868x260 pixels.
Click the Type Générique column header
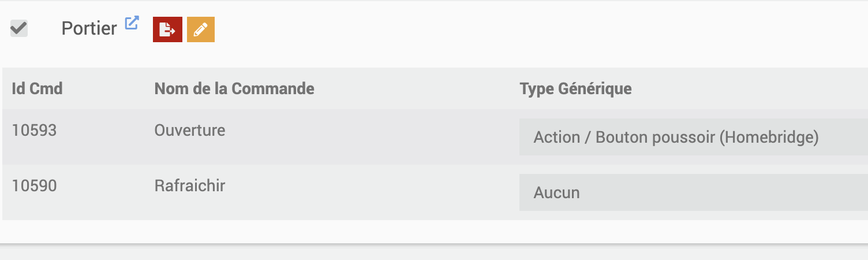[575, 89]
